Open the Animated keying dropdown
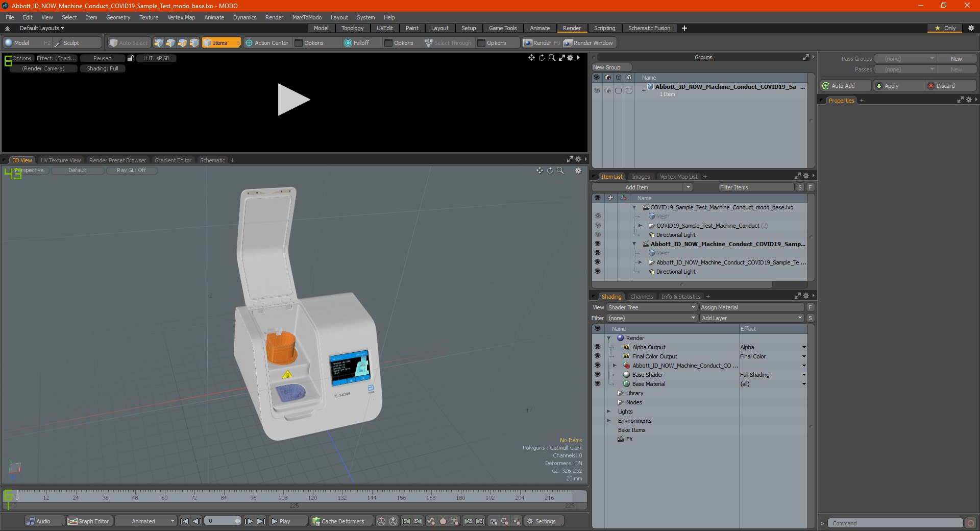980x531 pixels. pos(146,521)
